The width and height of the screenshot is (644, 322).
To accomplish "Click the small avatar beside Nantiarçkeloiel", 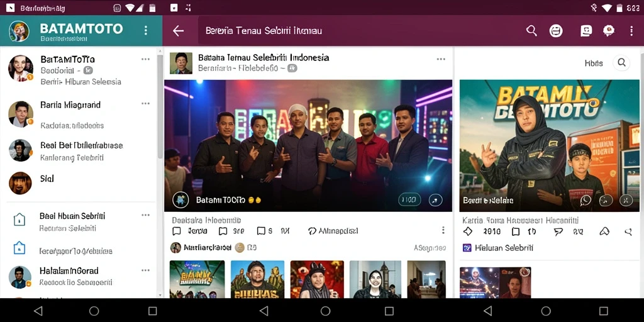I will 176,247.
